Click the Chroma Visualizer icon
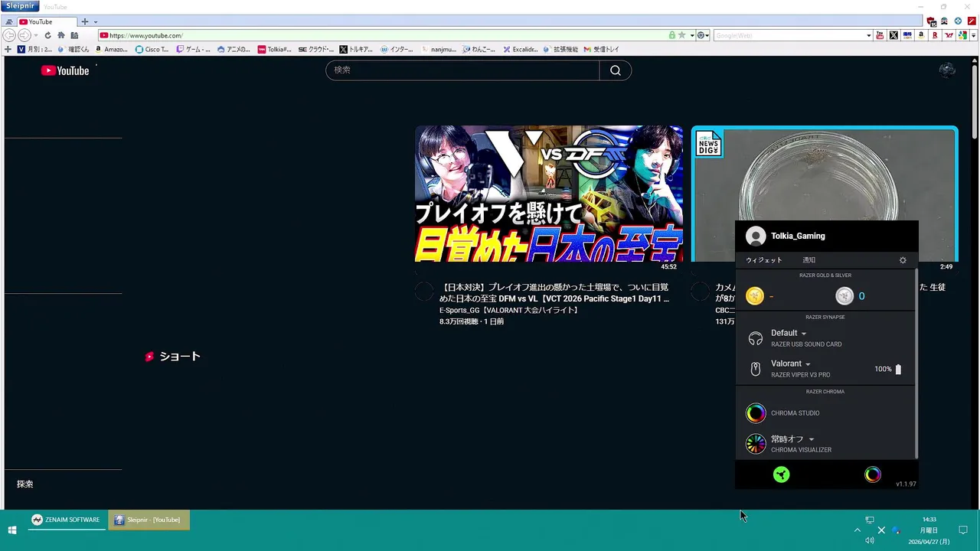980x551 pixels. [756, 444]
